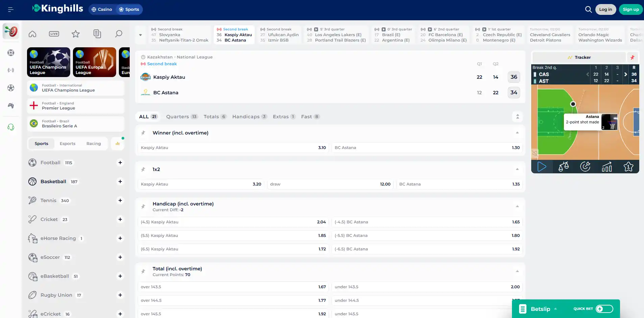The width and height of the screenshot is (644, 318).
Task: Collapse all markets with double-arrow button
Action: [517, 117]
